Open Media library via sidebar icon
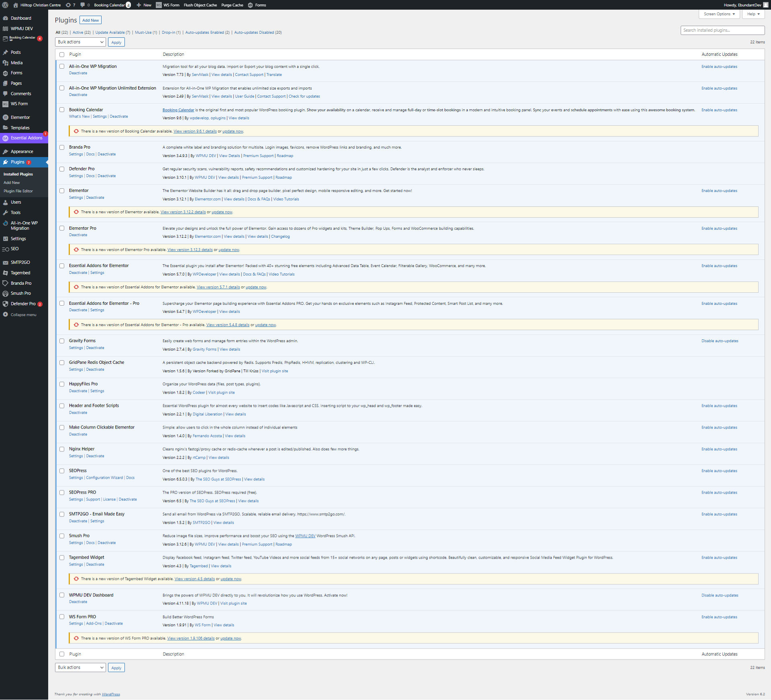The image size is (771, 700). (x=5, y=63)
